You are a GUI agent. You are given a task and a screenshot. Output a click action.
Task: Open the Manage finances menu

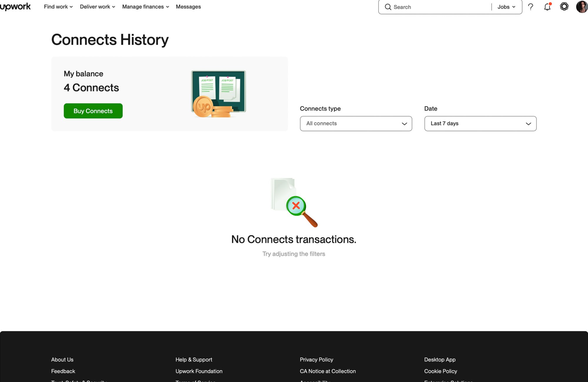click(146, 6)
